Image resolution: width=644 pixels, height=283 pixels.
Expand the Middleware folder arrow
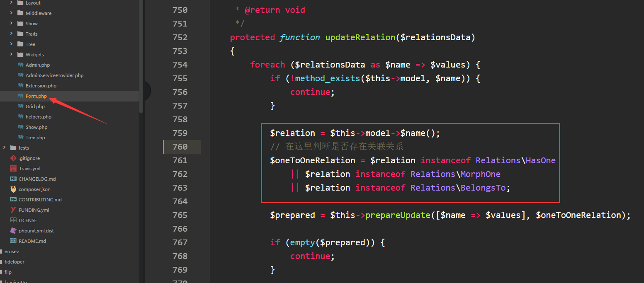point(11,13)
